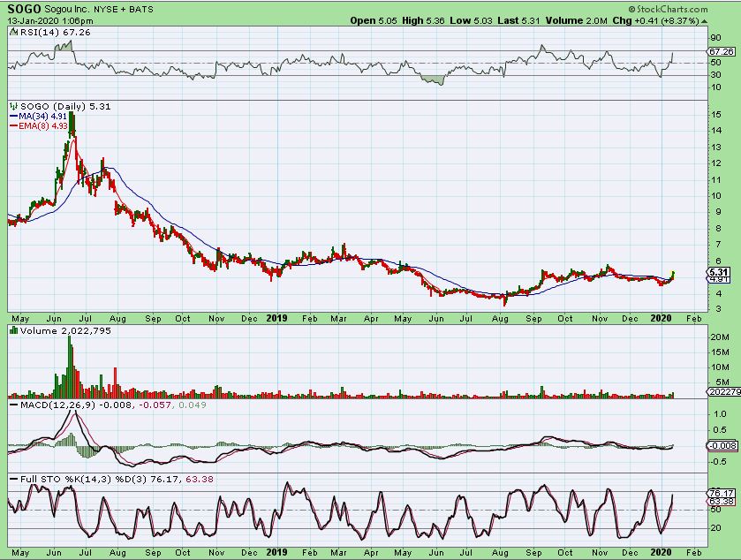Click the line icon before Full STO label
The height and width of the screenshot is (560, 741).
13,480
